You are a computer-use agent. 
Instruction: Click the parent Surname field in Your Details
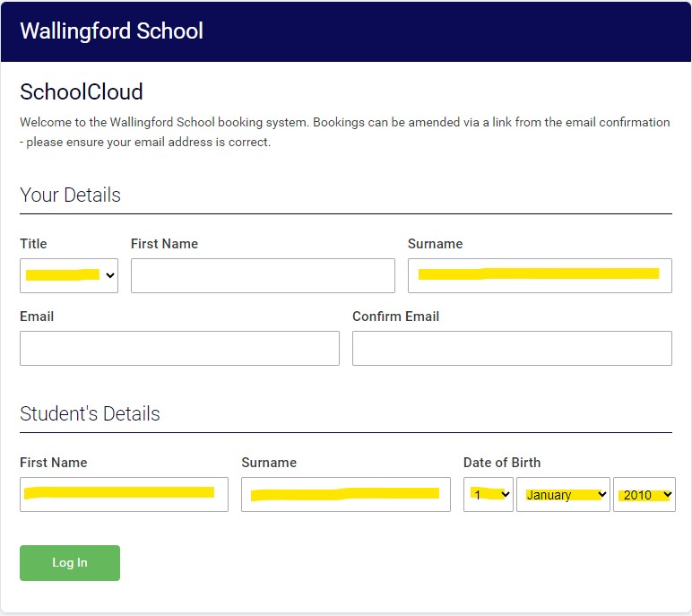pyautogui.click(x=540, y=275)
